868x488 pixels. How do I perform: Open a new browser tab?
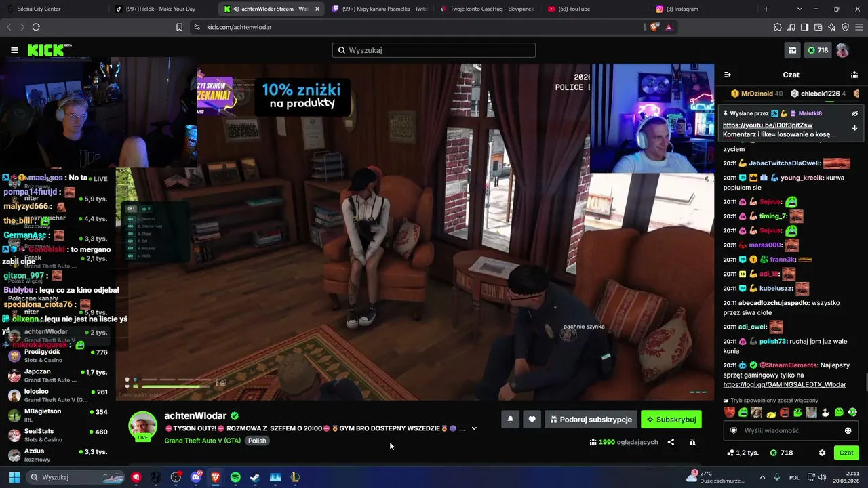(766, 9)
